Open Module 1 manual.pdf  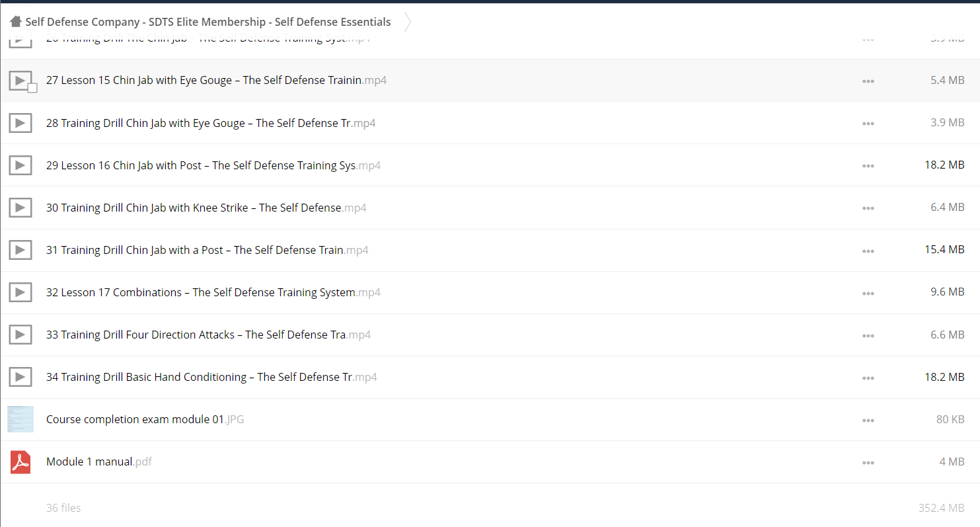(x=99, y=461)
